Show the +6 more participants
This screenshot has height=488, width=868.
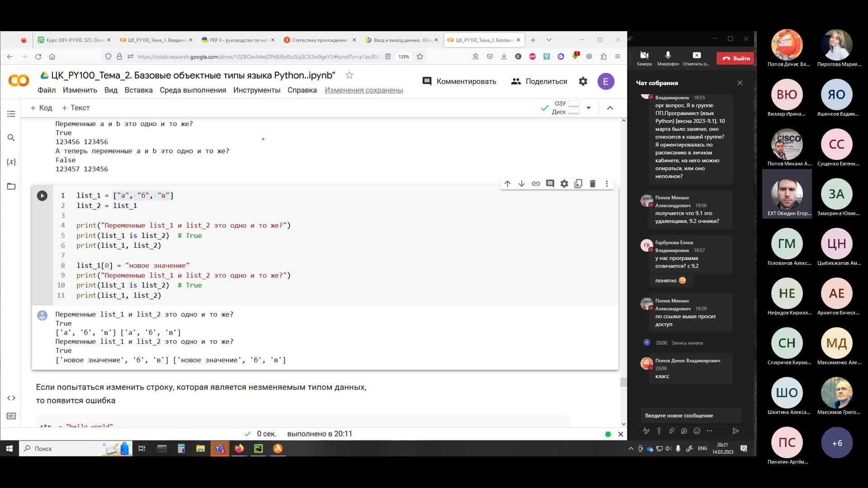(837, 443)
